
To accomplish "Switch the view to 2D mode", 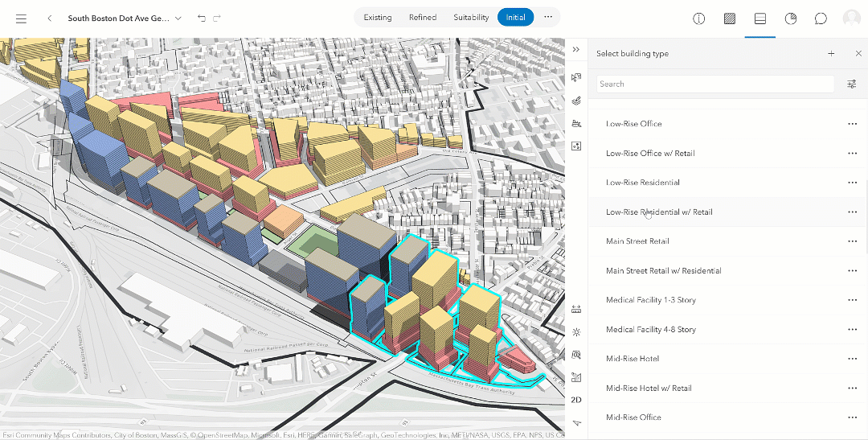I will (576, 400).
